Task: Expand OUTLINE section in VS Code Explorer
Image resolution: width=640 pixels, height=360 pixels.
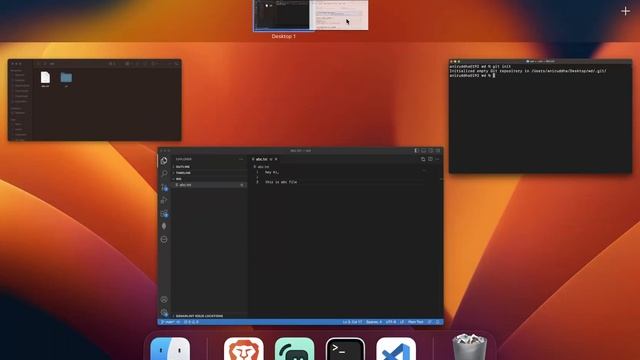Action: click(209, 167)
